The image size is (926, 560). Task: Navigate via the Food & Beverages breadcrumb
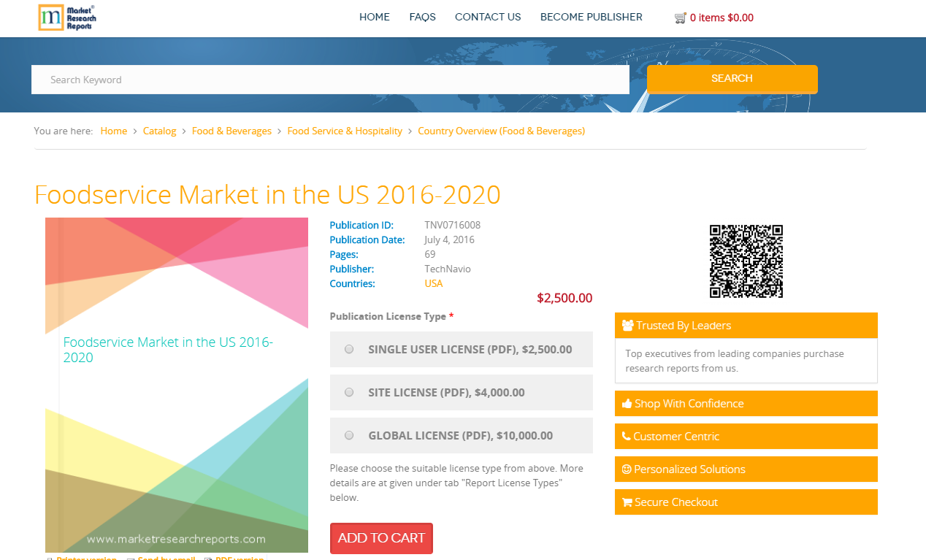[x=231, y=131]
